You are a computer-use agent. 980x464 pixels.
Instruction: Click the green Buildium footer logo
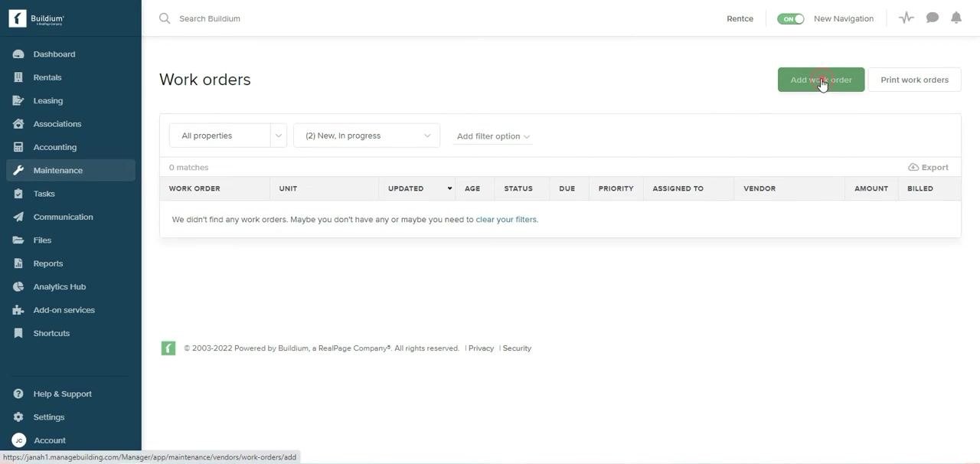tap(168, 348)
